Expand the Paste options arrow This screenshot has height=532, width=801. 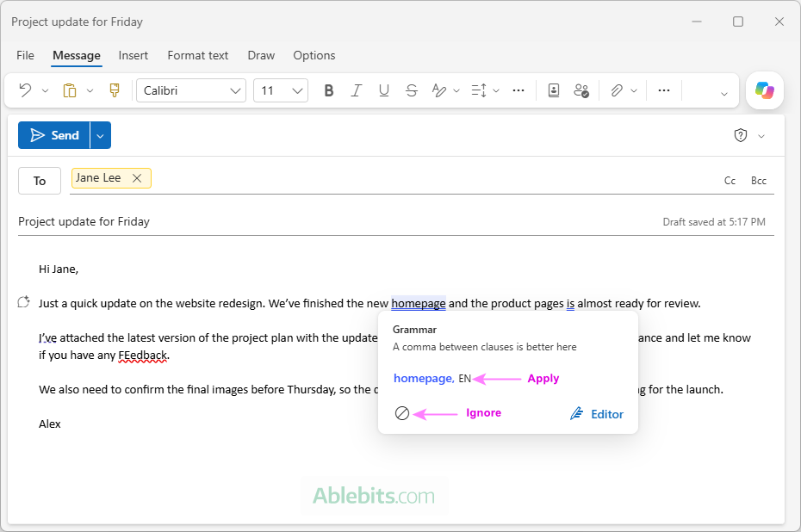click(90, 91)
